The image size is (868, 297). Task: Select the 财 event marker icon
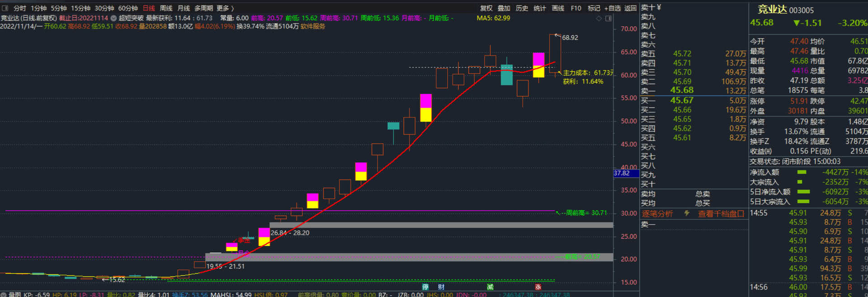pyautogui.click(x=441, y=287)
